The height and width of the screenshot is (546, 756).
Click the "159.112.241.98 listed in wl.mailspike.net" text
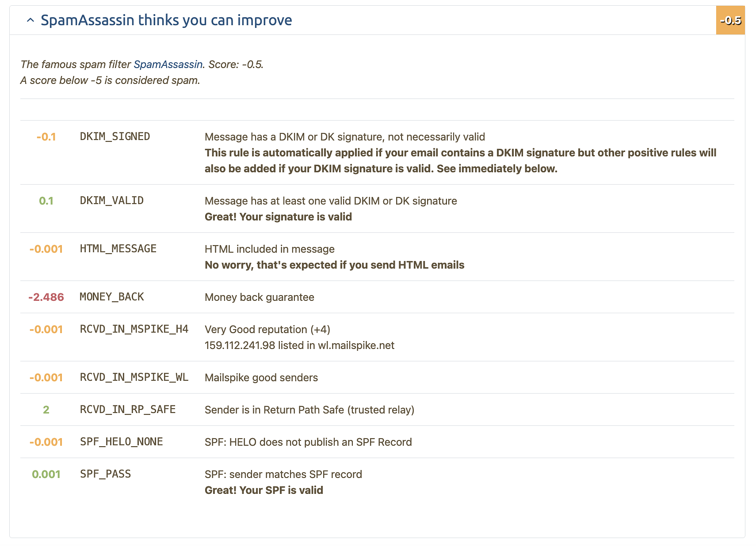299,345
